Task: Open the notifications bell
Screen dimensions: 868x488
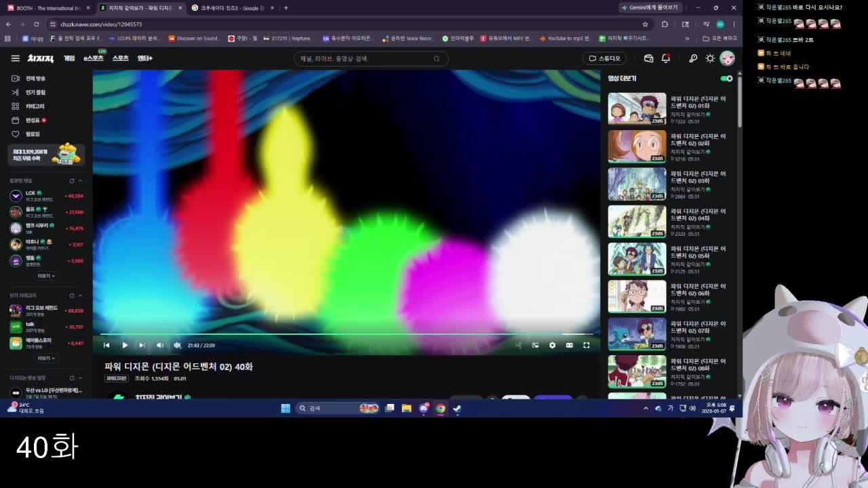Action: (666, 58)
